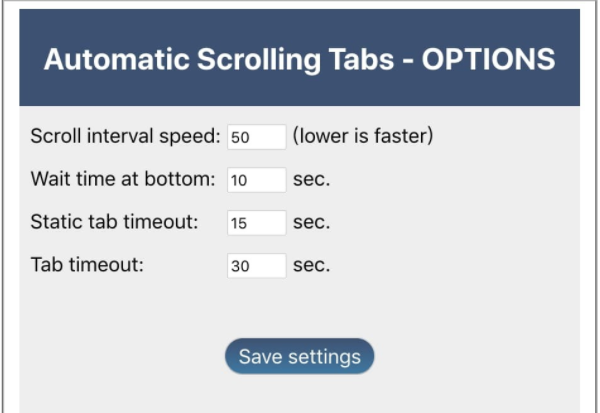The image size is (600, 413).
Task: Click "sec." next to Tab timeout field
Action: click(x=311, y=265)
